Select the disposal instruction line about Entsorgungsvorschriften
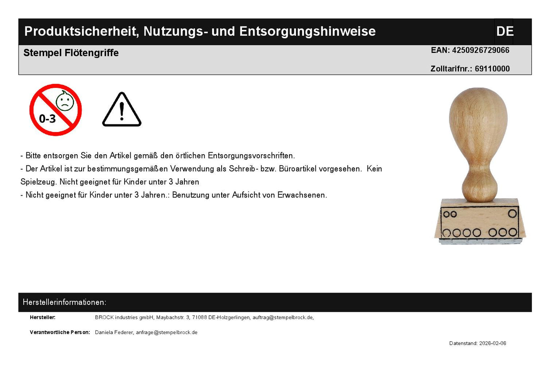The width and height of the screenshot is (554, 392). click(158, 156)
